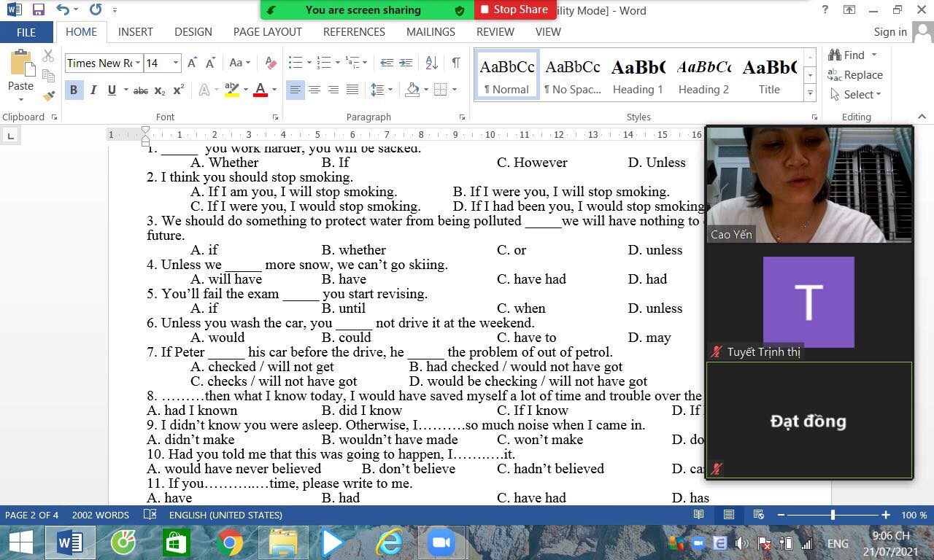Open the REFERENCES tab
This screenshot has width=934, height=560.
[354, 32]
